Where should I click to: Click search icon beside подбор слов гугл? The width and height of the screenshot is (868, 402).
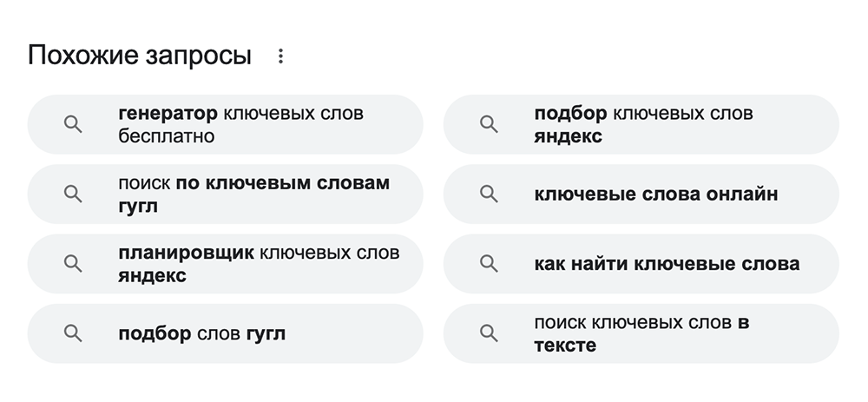[73, 333]
